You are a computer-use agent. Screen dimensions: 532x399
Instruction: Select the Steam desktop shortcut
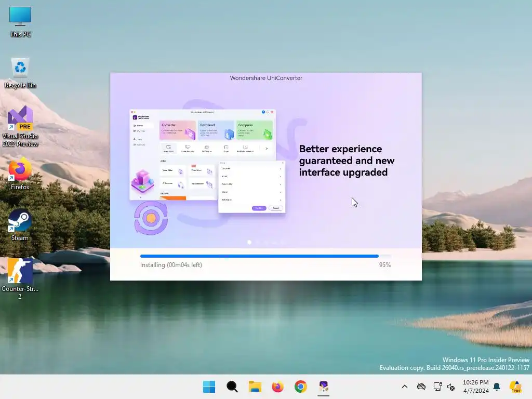point(20,225)
